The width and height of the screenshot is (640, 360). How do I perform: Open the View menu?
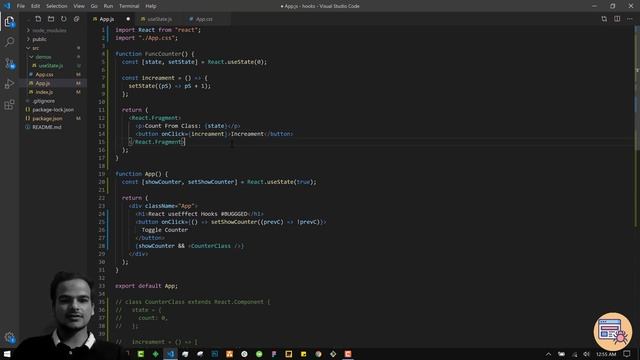(x=79, y=6)
